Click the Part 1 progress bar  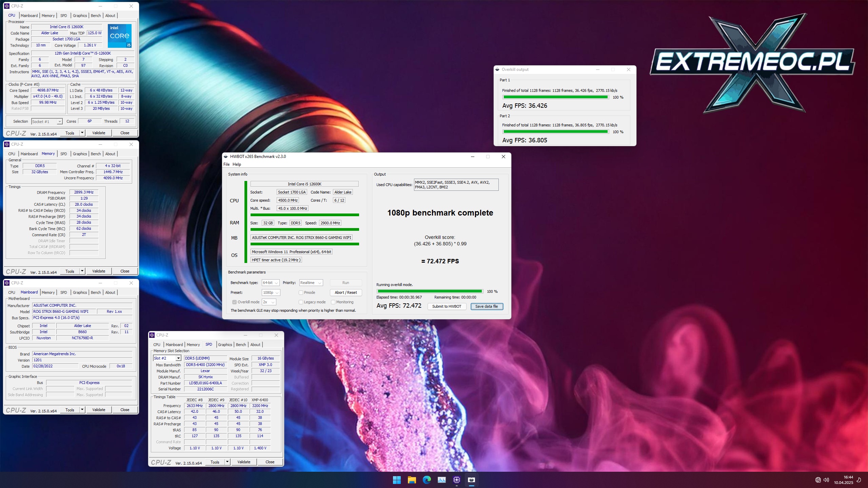[555, 97]
